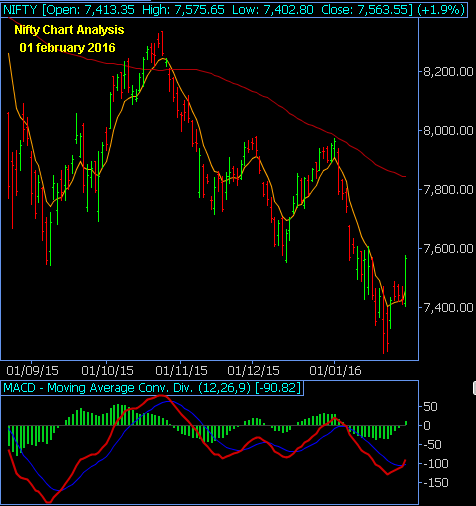
Task: Click the 0 label on MACD axis
Action: [427, 426]
